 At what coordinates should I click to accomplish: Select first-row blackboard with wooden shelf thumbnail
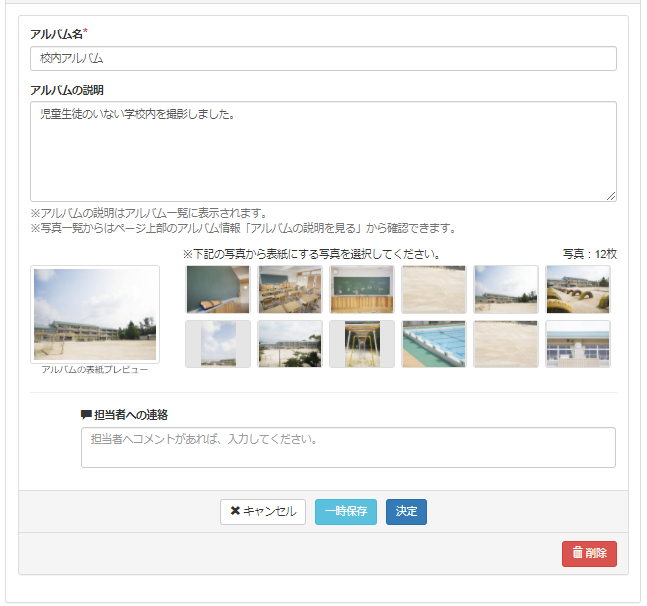(x=362, y=290)
